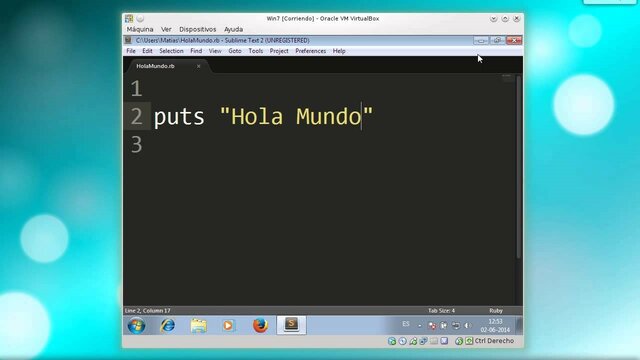Launch Internet Explorer from the taskbar
The height and width of the screenshot is (360, 640).
point(167,325)
